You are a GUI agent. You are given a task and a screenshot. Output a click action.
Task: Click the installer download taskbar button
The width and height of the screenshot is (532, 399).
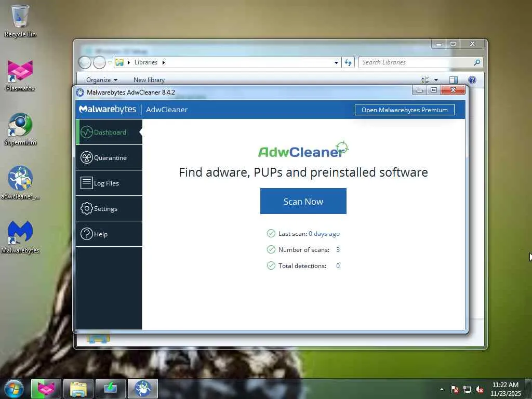click(111, 389)
